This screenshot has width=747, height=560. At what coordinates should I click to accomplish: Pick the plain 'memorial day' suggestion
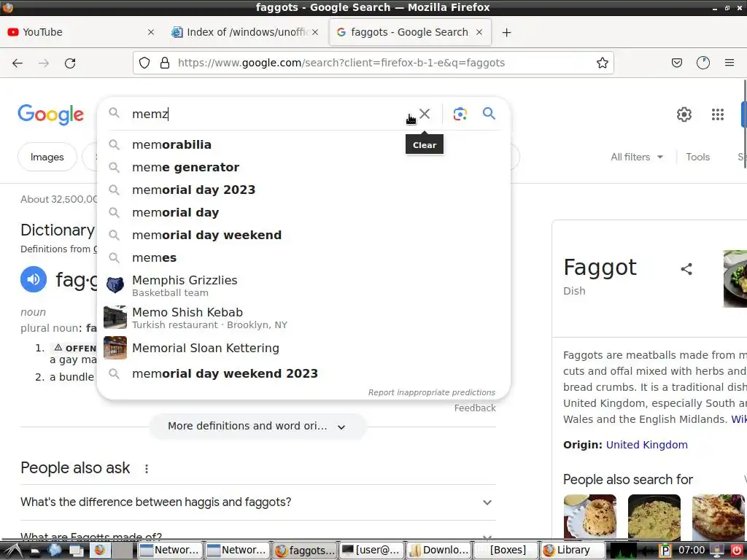coord(303,212)
